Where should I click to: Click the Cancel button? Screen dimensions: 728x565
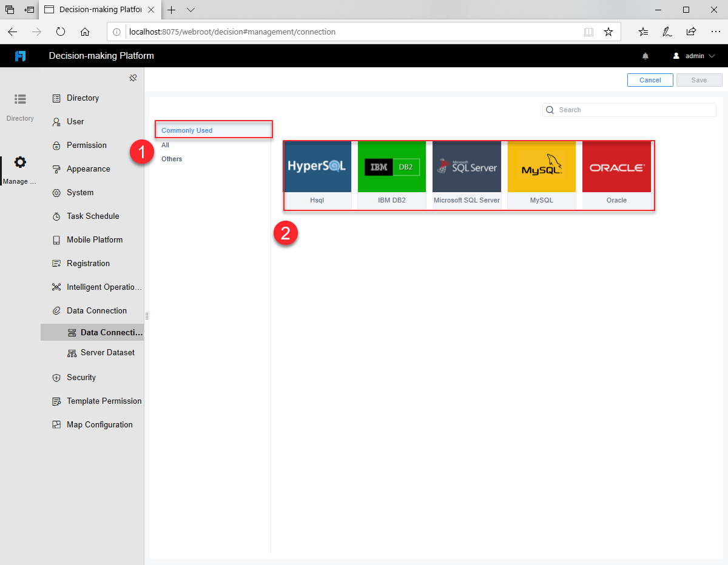point(650,80)
